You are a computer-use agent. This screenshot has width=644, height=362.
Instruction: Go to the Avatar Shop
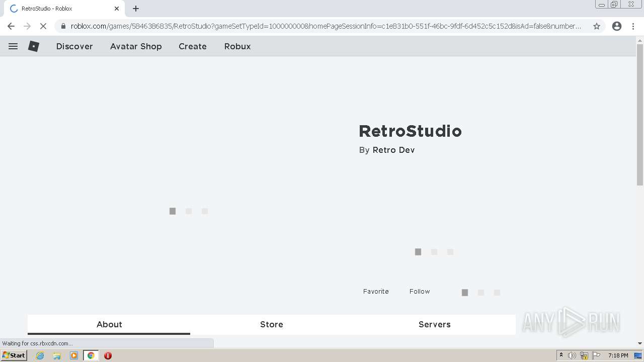[136, 46]
